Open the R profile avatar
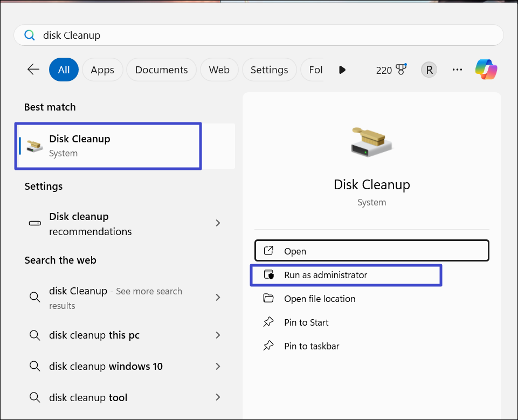Screen dimensions: 518x420 (x=429, y=70)
